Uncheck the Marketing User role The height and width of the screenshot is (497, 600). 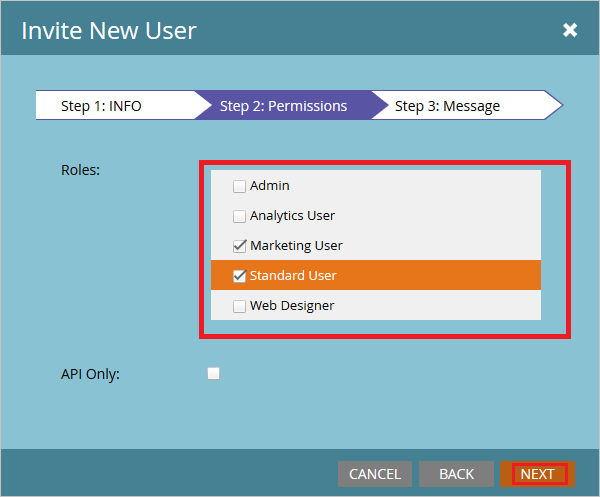239,246
